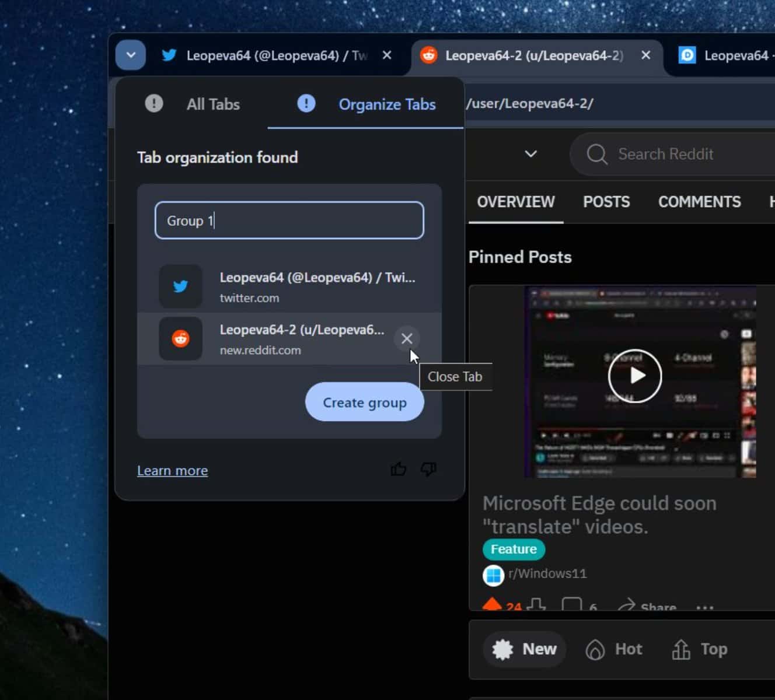Click the Twitter bird favicon in the group list
This screenshot has width=775, height=700.
pos(180,286)
